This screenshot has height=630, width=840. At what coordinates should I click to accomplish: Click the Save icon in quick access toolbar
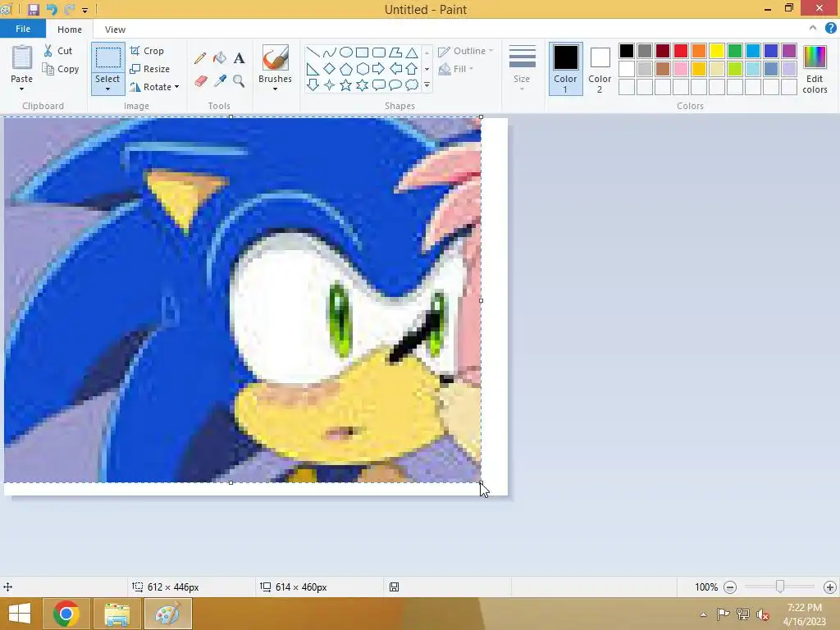tap(33, 10)
